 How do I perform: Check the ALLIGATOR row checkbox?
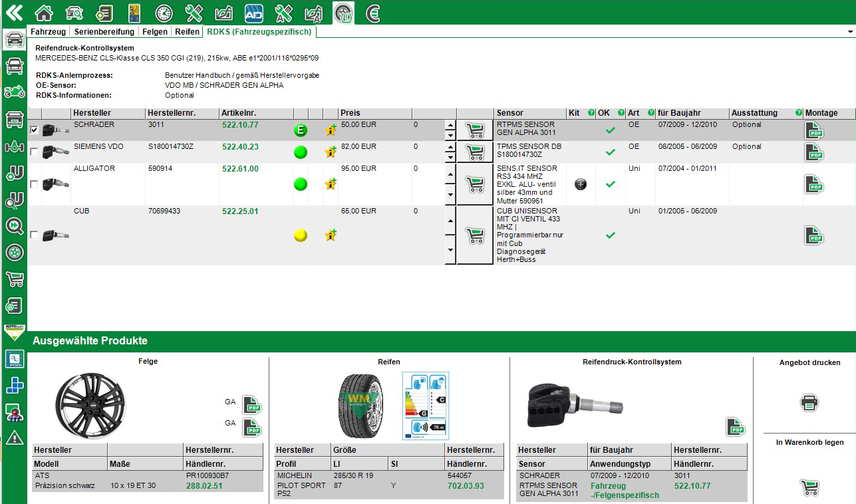(34, 184)
